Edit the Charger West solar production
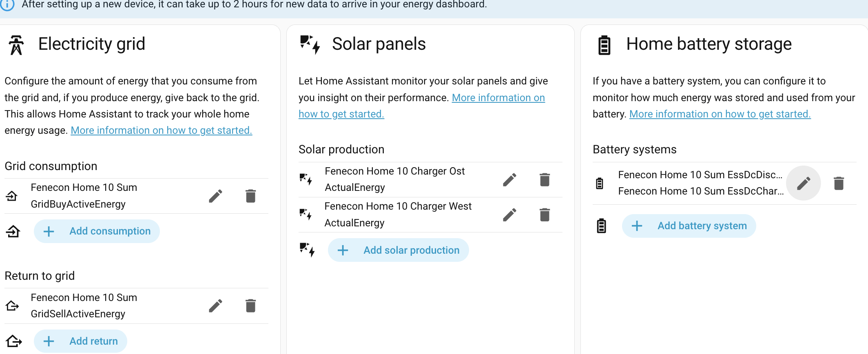Screen dimensions: 868x354 tap(509, 215)
